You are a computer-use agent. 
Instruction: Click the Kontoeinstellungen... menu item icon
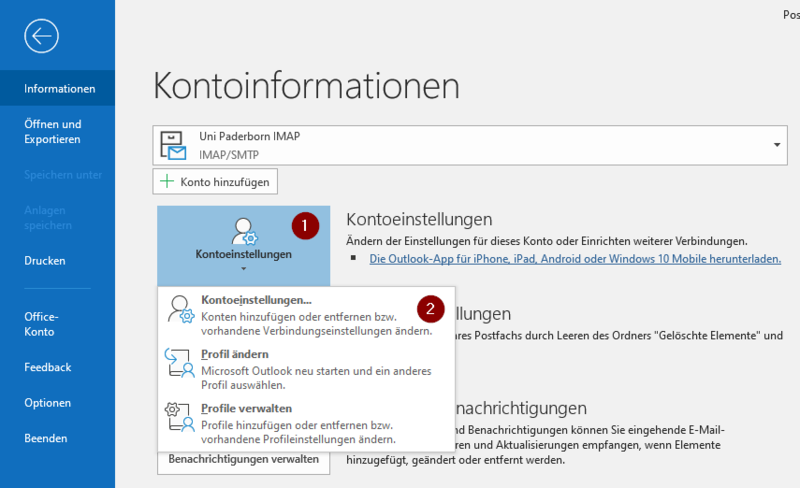pyautogui.click(x=181, y=309)
